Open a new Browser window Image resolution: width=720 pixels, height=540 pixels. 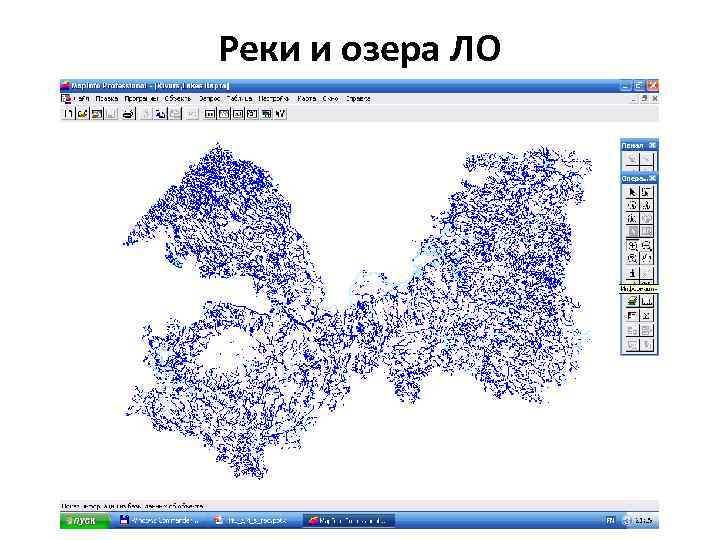pos(209,113)
